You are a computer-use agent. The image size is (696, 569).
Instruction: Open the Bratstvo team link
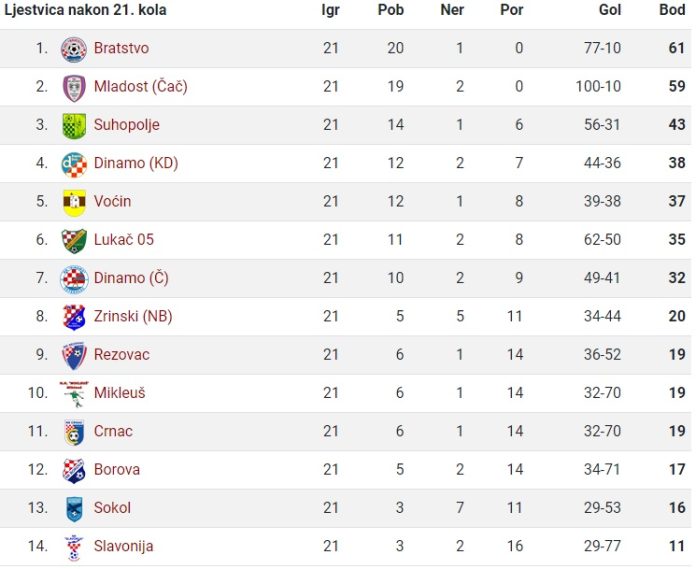pos(121,48)
